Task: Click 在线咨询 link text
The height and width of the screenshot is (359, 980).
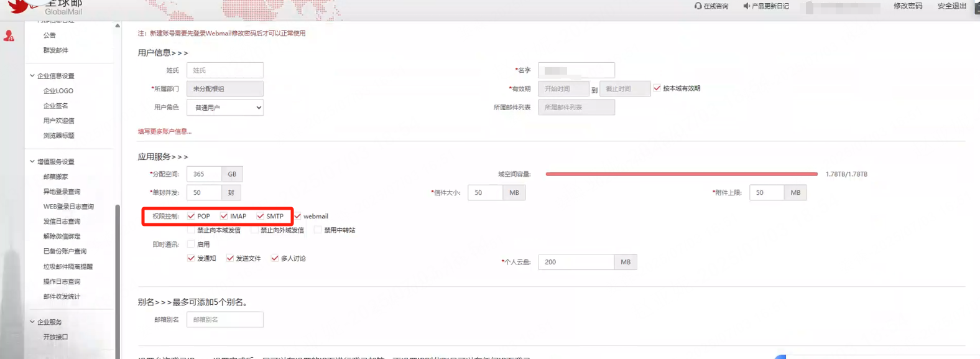Action: pyautogui.click(x=716, y=6)
